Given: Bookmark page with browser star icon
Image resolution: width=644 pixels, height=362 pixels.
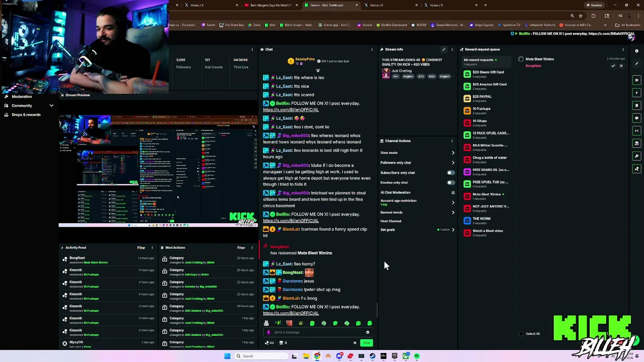Looking at the screenshot, I should click(x=580, y=16).
